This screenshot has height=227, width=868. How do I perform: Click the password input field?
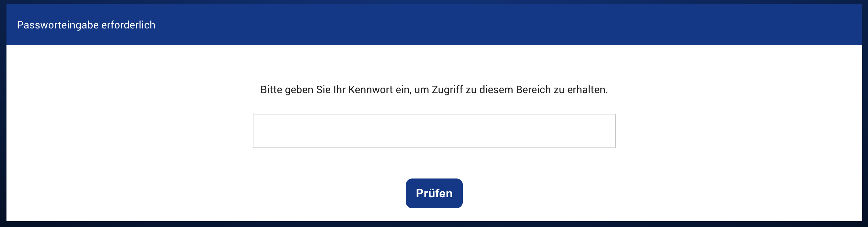coord(434,131)
